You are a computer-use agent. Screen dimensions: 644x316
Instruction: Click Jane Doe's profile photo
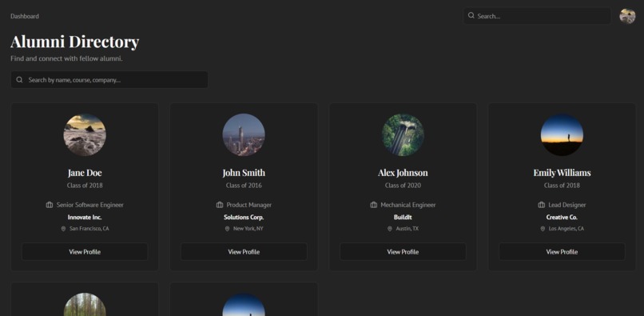click(85, 135)
